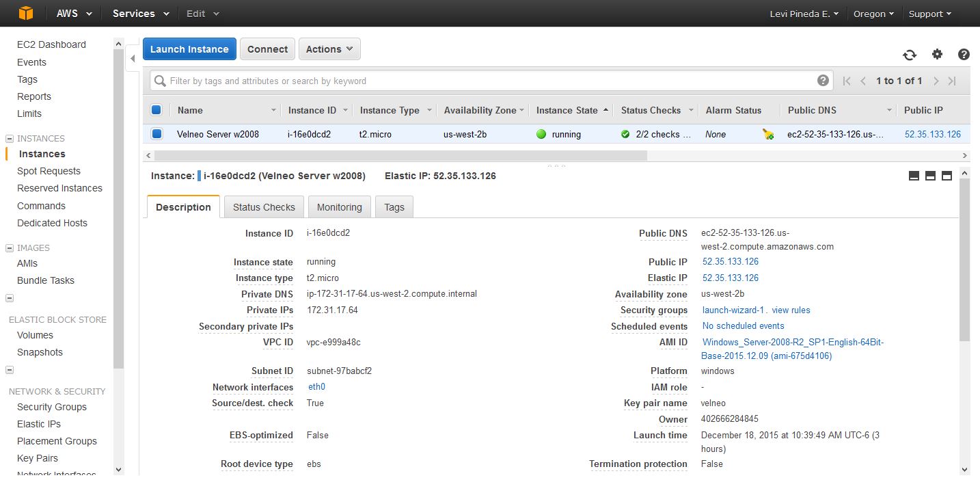
Task: Switch to the Tags tab
Action: point(394,207)
